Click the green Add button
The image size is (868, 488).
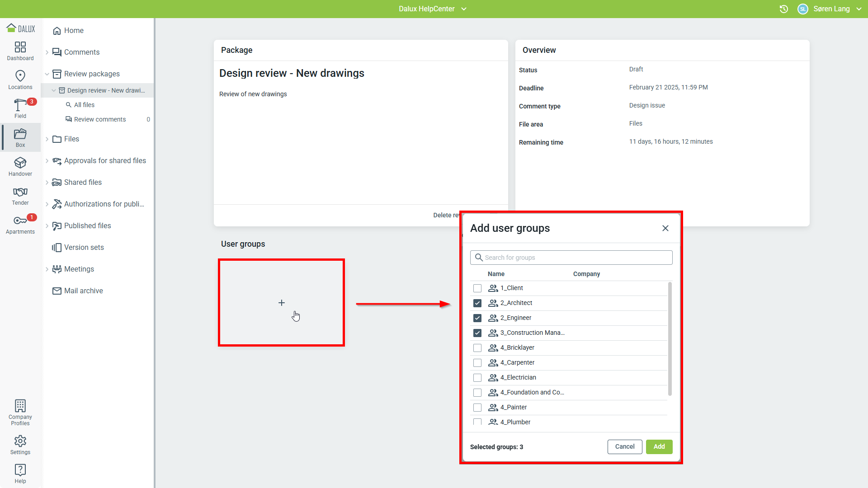[x=659, y=447]
